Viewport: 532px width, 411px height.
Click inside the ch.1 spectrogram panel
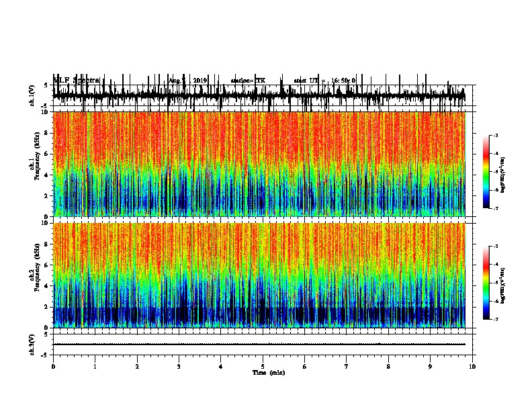pyautogui.click(x=259, y=164)
